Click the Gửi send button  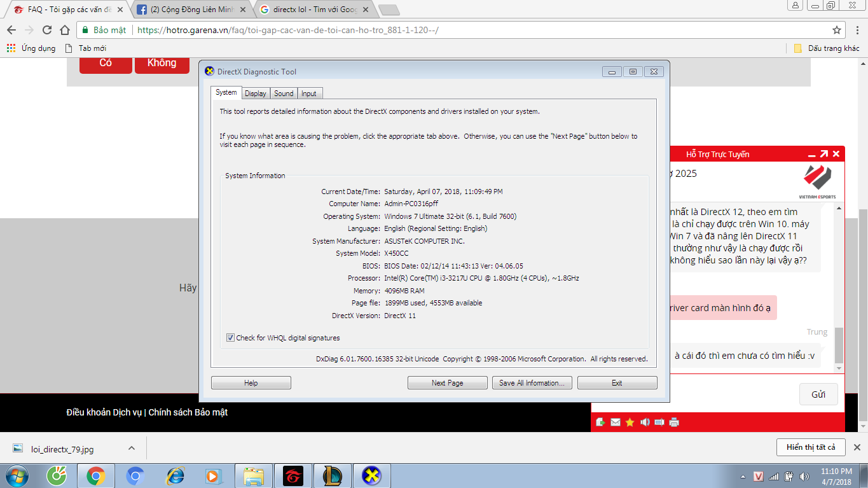818,394
